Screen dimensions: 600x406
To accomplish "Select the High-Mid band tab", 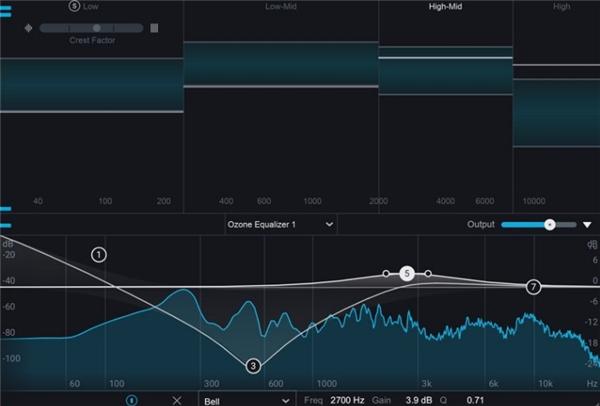I will tap(445, 7).
